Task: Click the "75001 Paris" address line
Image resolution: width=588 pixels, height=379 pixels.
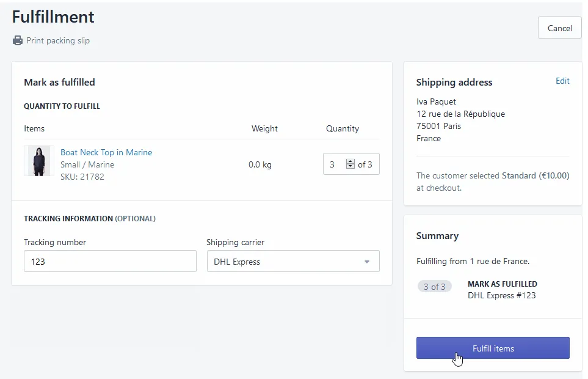Action: (438, 126)
